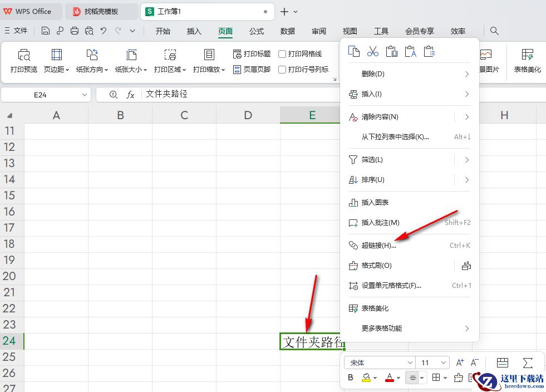Open the font size dropdown showing 11
The height and width of the screenshot is (392, 546).
[x=434, y=362]
